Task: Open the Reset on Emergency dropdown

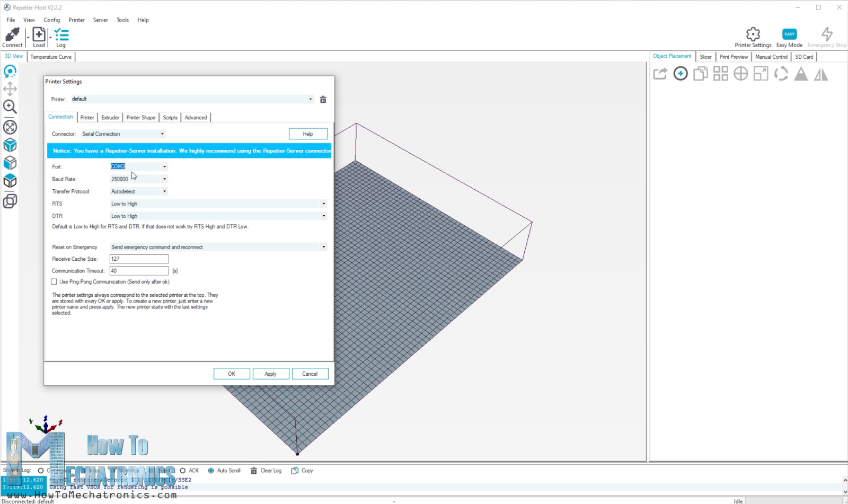Action: 323,247
